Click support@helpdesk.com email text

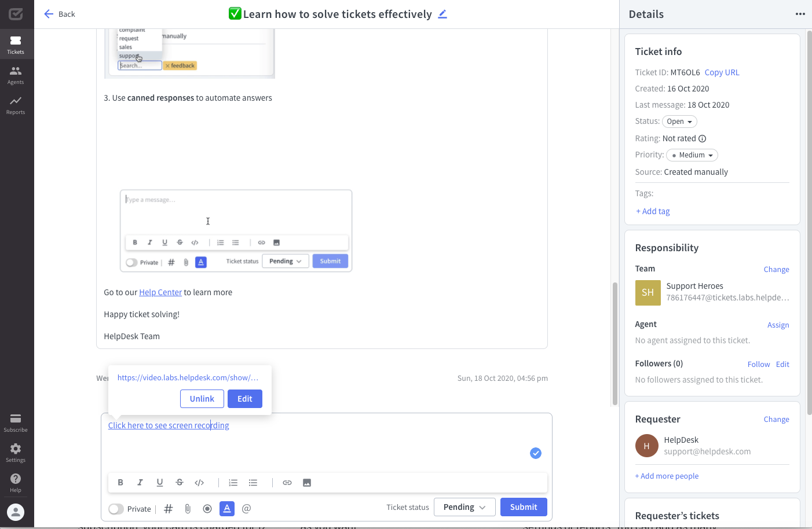pos(707,451)
